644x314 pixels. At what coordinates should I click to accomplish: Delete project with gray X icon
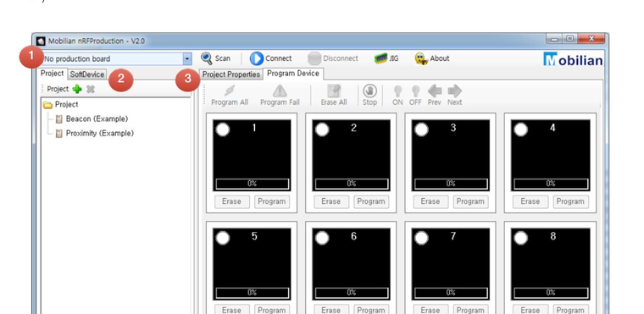[x=91, y=89]
